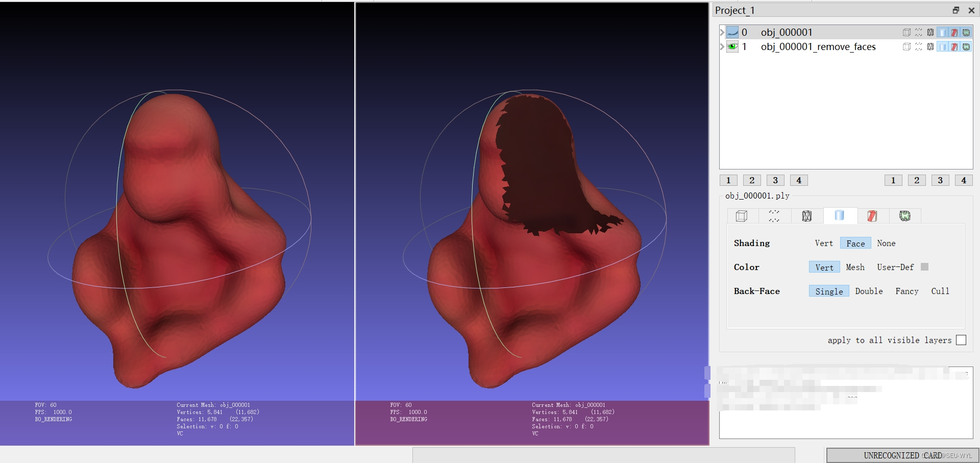This screenshot has width=980, height=463.
Task: Click the points icon on obj_000001 row
Action: (918, 32)
